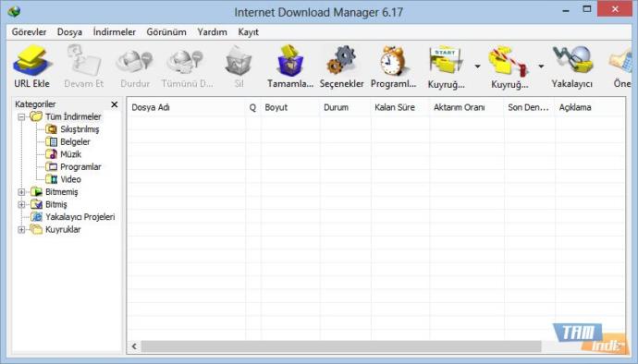Select the Yakalayıcı Projeleri tree label
This screenshot has width=638, height=364.
(x=80, y=217)
